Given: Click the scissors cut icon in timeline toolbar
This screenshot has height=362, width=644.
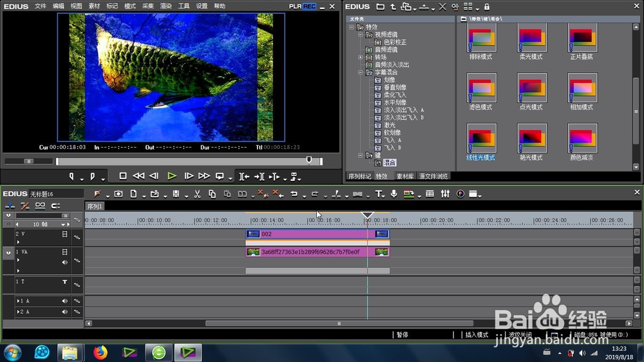Looking at the screenshot, I should 197,194.
